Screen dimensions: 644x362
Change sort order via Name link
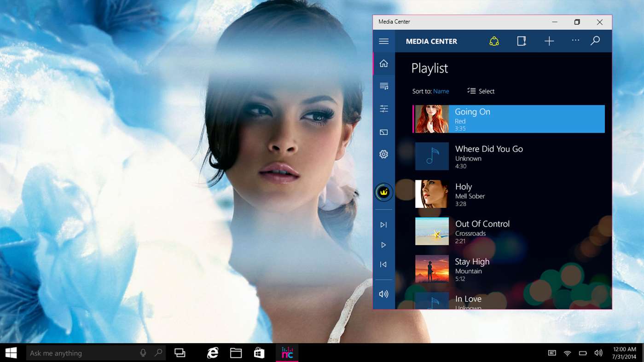(441, 91)
